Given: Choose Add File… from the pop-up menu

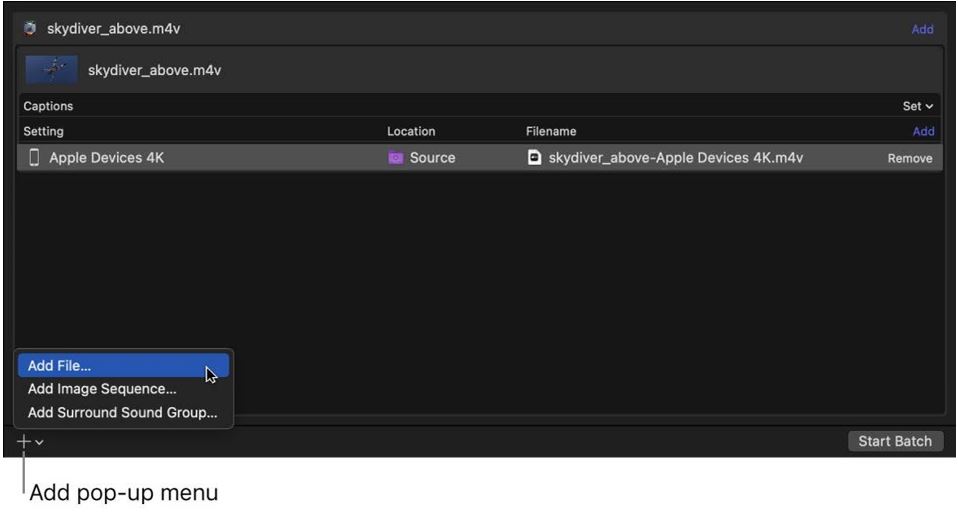Looking at the screenshot, I should tap(60, 366).
